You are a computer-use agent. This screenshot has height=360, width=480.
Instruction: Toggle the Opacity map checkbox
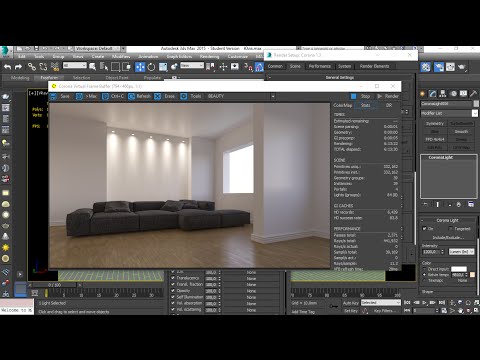(x=173, y=290)
